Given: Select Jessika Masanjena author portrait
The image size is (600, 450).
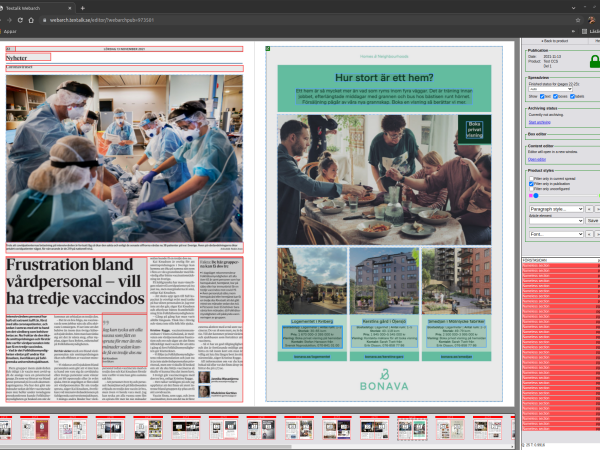Looking at the screenshot, I should coord(204,377).
